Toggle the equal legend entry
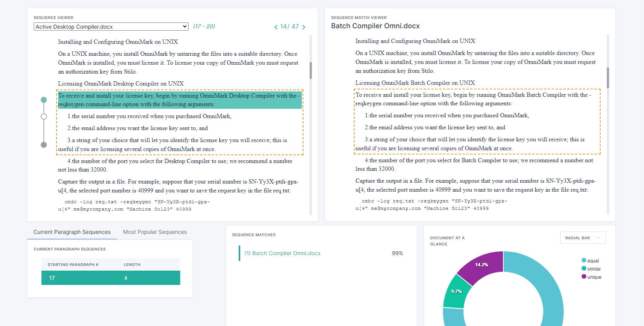The width and height of the screenshot is (644, 326). click(x=590, y=261)
